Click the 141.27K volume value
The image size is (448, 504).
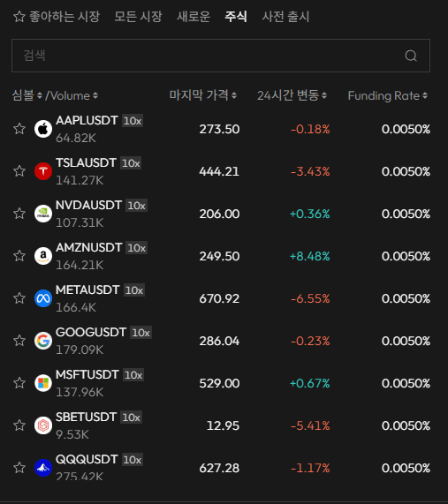point(80,180)
